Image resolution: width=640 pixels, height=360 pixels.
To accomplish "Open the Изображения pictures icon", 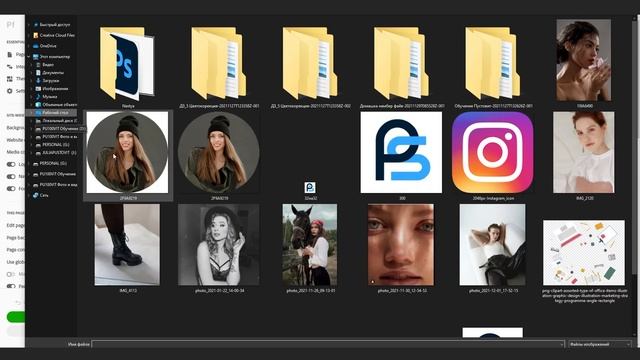I will tap(38, 89).
